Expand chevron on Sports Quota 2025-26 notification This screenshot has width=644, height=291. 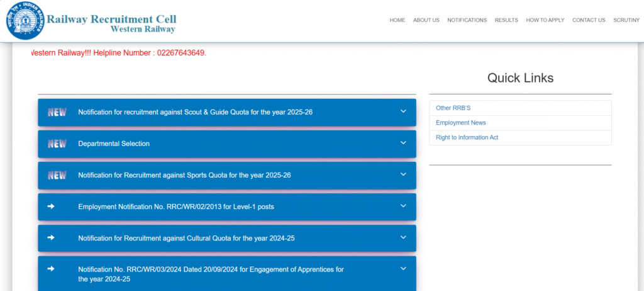(x=403, y=174)
